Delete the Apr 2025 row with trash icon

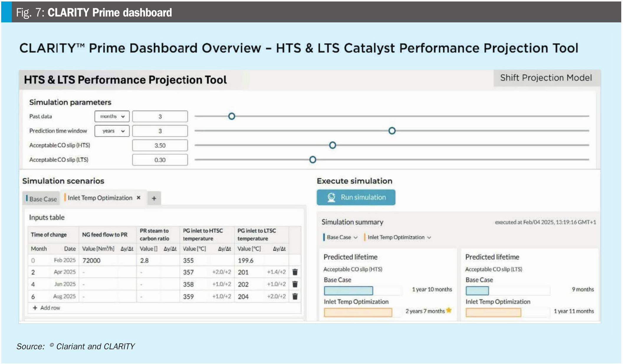pyautogui.click(x=295, y=272)
